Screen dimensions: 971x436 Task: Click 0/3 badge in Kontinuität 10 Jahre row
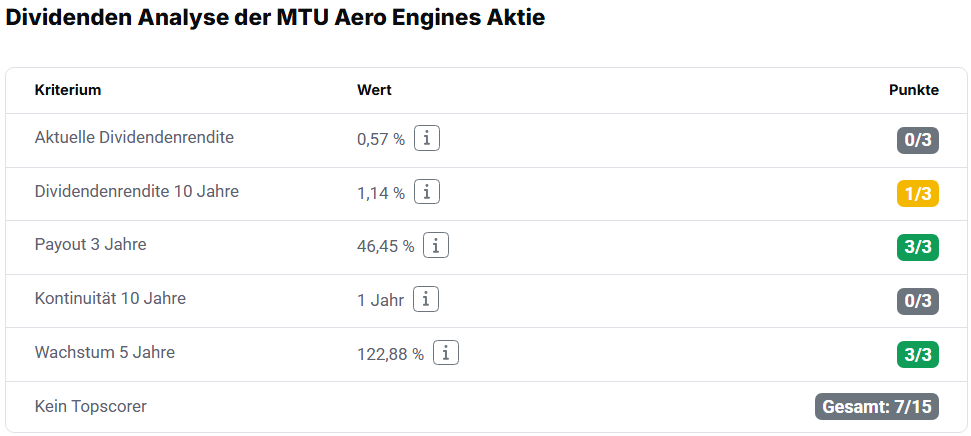click(918, 301)
